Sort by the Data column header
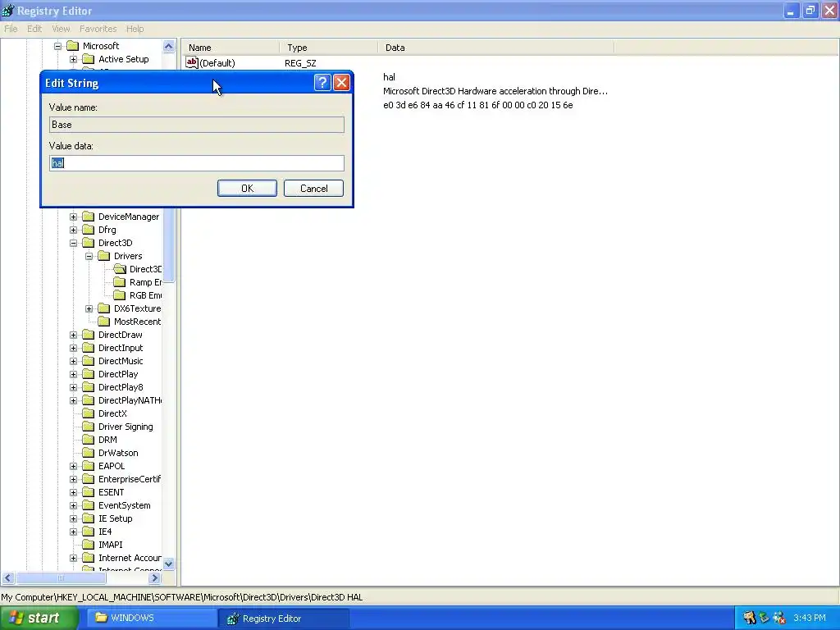This screenshot has width=840, height=630. pos(496,48)
